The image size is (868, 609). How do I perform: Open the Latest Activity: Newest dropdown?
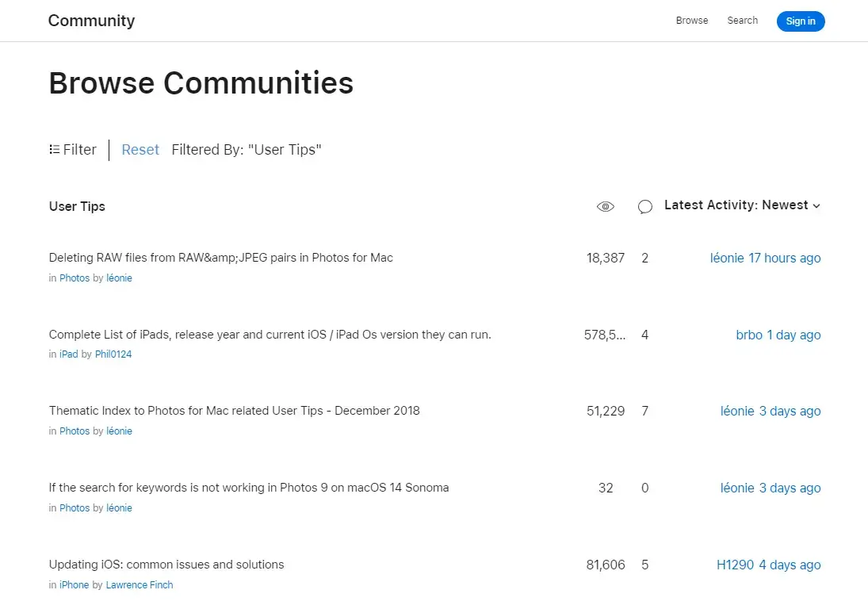pyautogui.click(x=741, y=205)
